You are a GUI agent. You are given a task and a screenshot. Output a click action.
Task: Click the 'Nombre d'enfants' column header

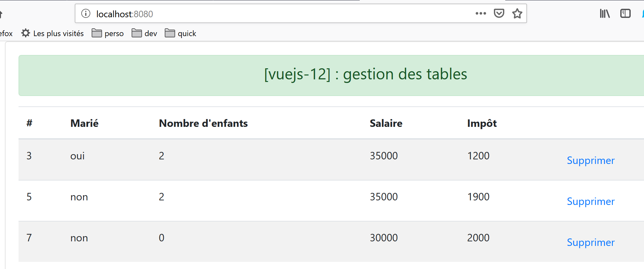pos(203,123)
